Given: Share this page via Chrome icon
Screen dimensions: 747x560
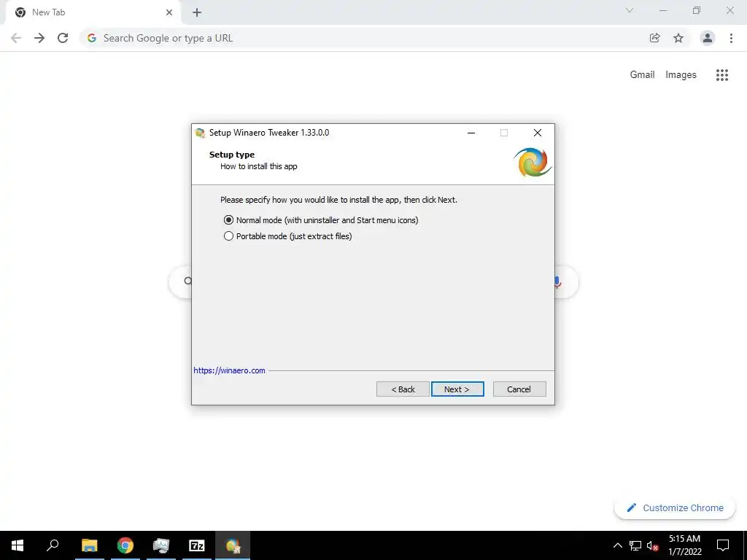Looking at the screenshot, I should pos(655,38).
